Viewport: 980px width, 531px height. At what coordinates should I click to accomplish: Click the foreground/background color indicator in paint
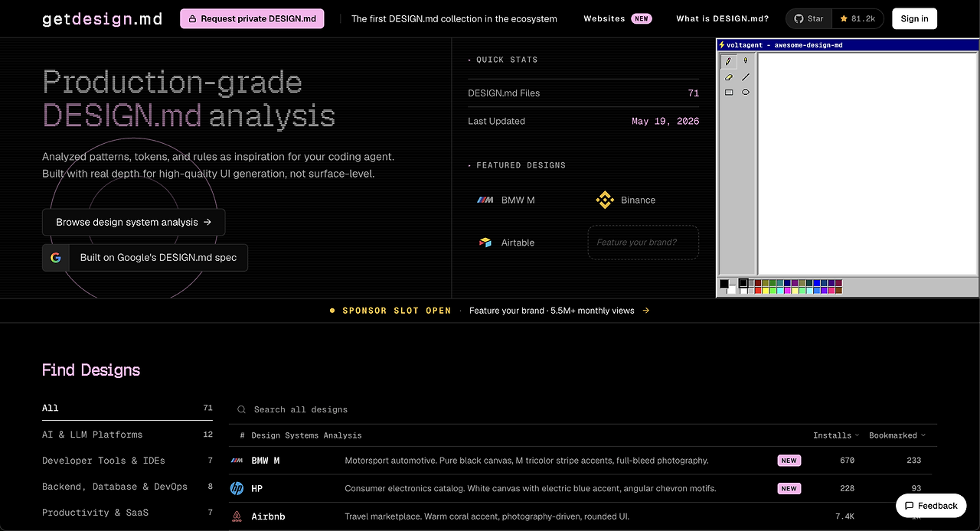[x=727, y=287]
